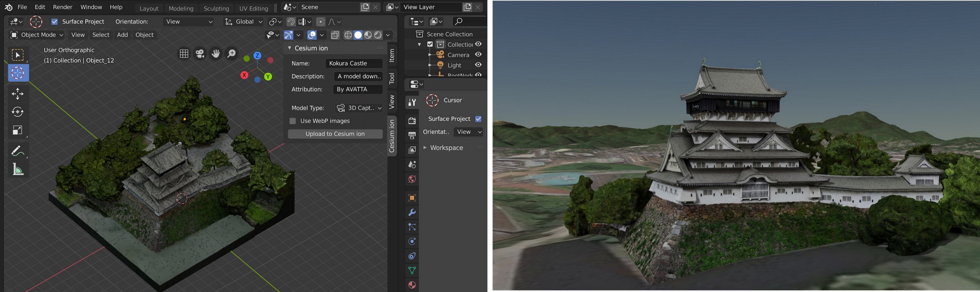
Task: Open Object Data properties tab icon
Action: tap(412, 271)
